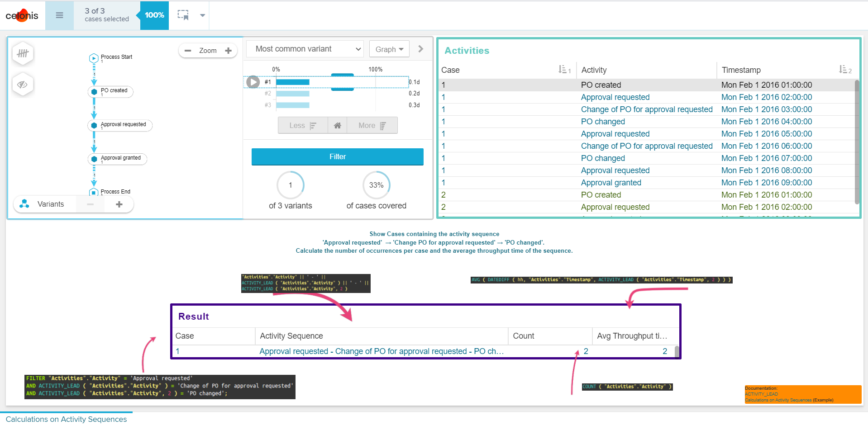The height and width of the screenshot is (425, 868).
Task: Click the More variants button
Action: pos(372,125)
